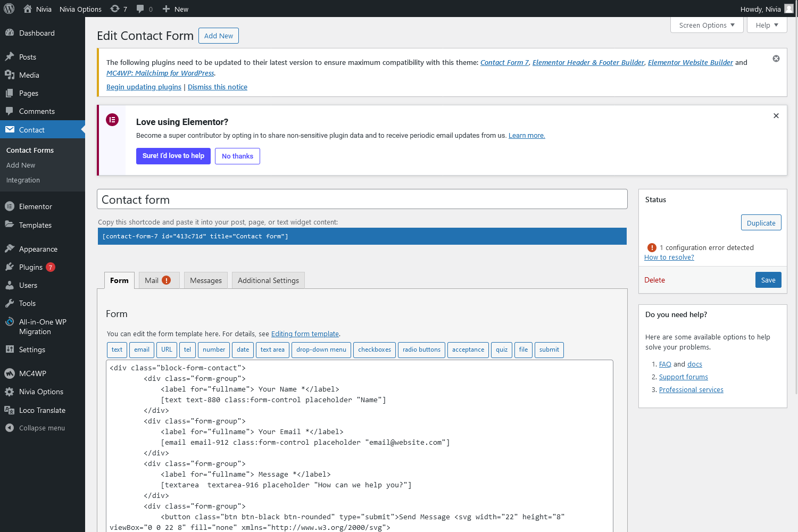This screenshot has height=532, width=798.
Task: Close the Elementor promotion banner
Action: click(x=776, y=115)
